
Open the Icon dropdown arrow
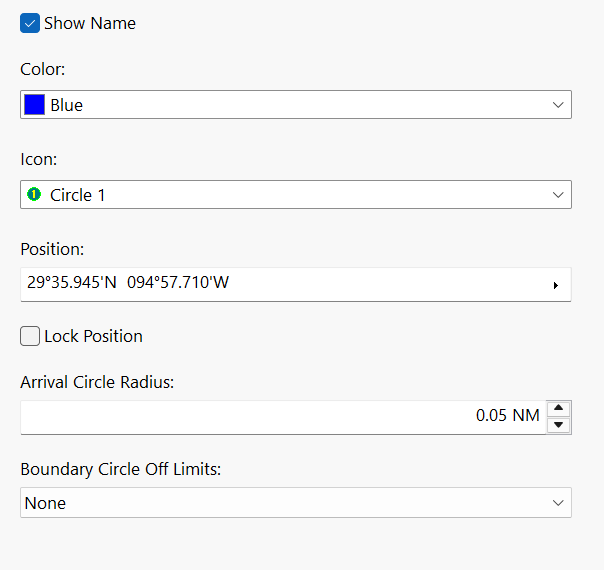558,195
